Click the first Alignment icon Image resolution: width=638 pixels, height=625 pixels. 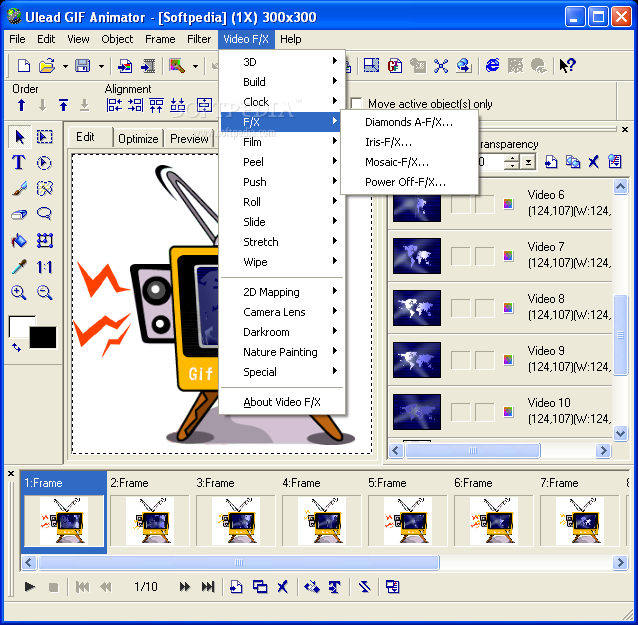click(x=114, y=105)
